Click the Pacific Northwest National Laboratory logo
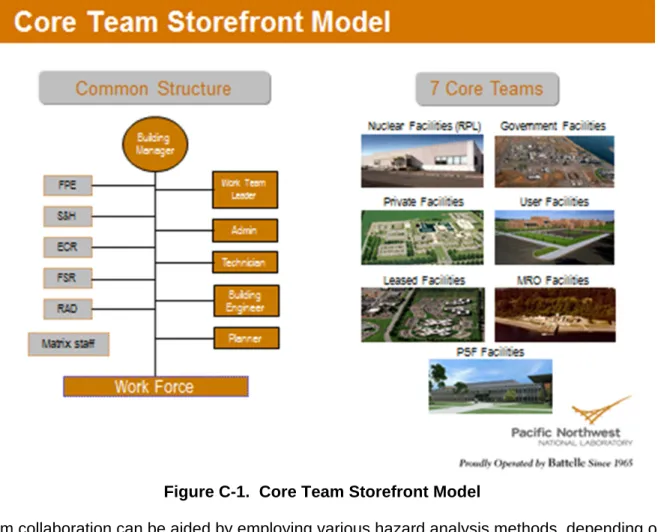Image resolution: width=658 pixels, height=532 pixels. [x=572, y=421]
